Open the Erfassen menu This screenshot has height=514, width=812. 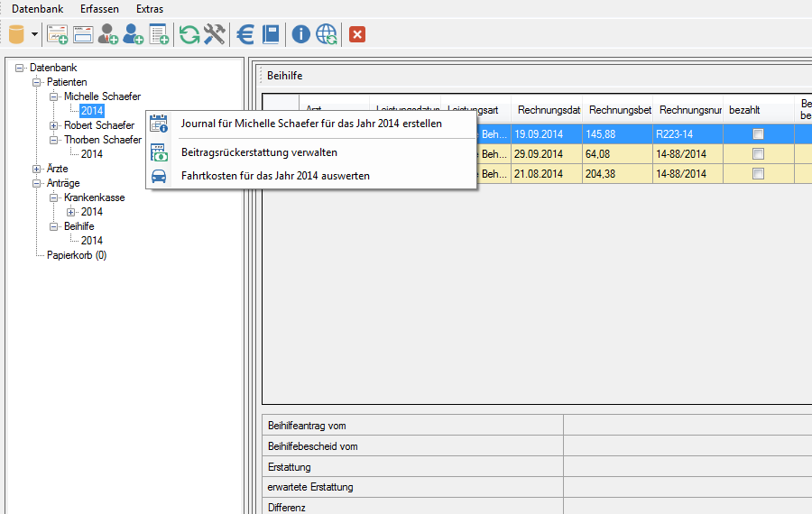[99, 9]
